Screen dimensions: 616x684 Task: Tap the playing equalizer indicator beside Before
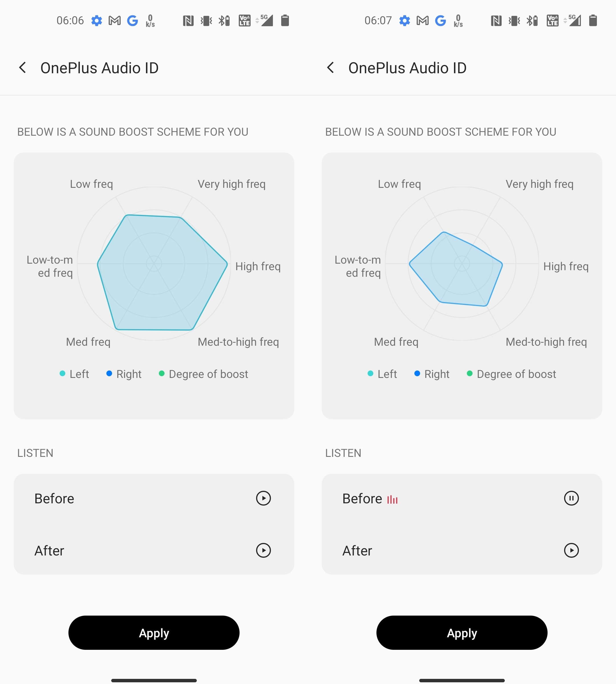[x=393, y=499]
